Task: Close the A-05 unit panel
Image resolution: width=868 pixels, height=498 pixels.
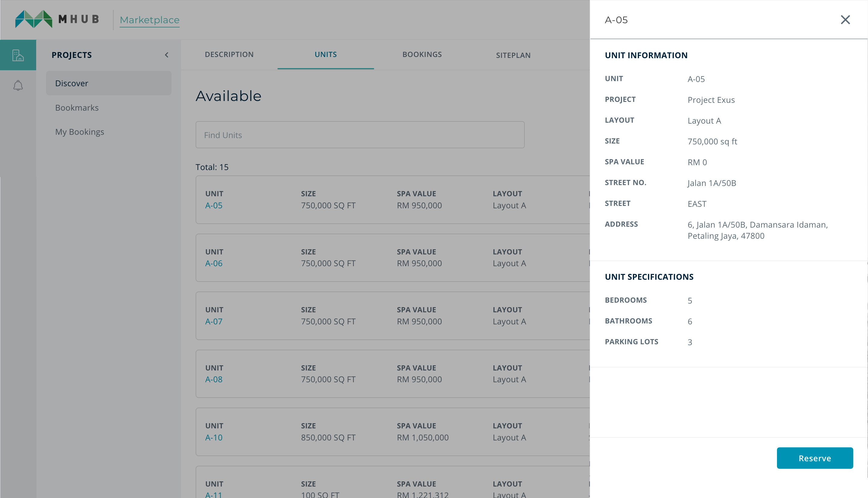Action: 845,20
